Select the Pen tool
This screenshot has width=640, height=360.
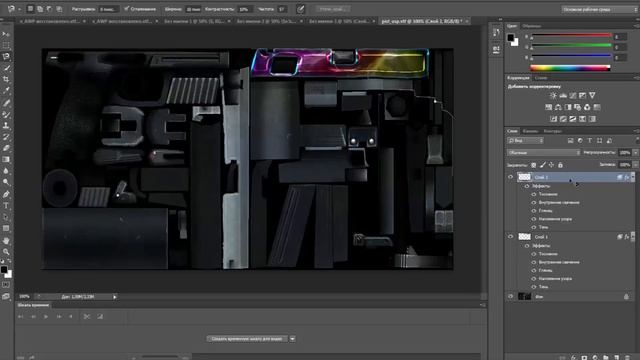pos(6,194)
